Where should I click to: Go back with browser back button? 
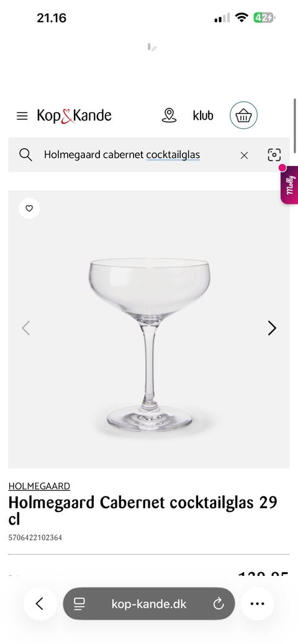click(x=40, y=604)
